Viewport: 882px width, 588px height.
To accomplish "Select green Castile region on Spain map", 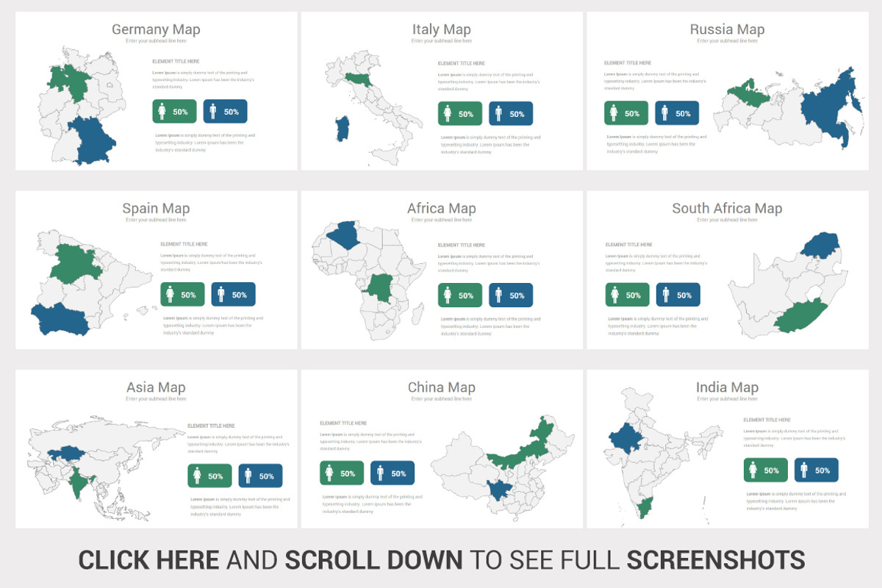I will 76,262.
